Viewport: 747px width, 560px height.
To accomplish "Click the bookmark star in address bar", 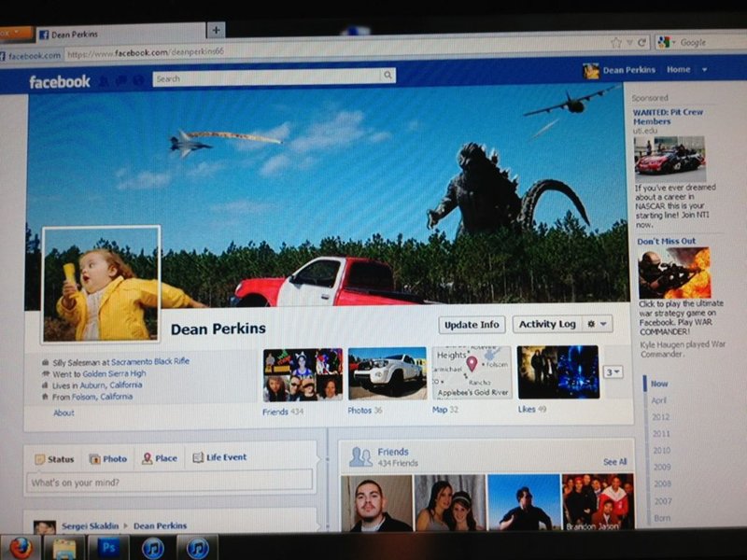I will click(616, 43).
